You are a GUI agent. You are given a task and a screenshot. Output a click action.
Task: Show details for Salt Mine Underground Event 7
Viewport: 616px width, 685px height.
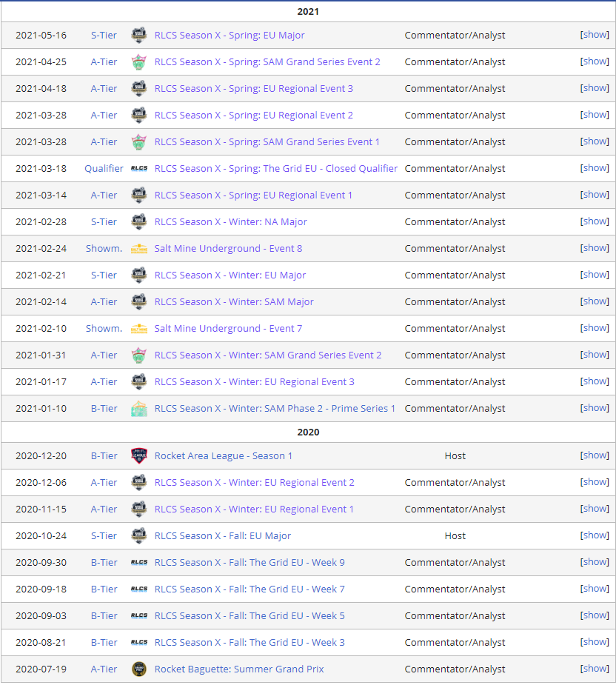click(595, 328)
